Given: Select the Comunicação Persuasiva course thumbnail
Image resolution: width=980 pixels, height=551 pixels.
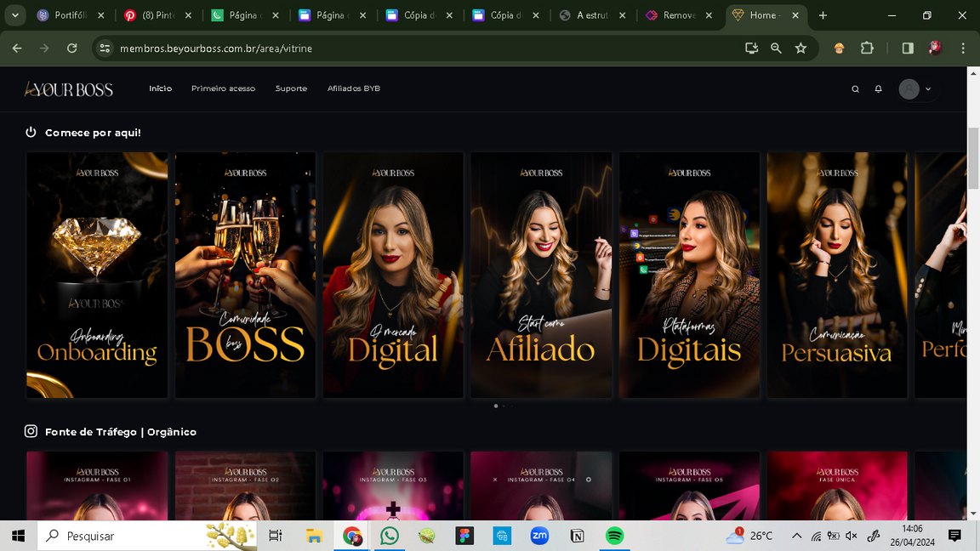Looking at the screenshot, I should point(837,275).
